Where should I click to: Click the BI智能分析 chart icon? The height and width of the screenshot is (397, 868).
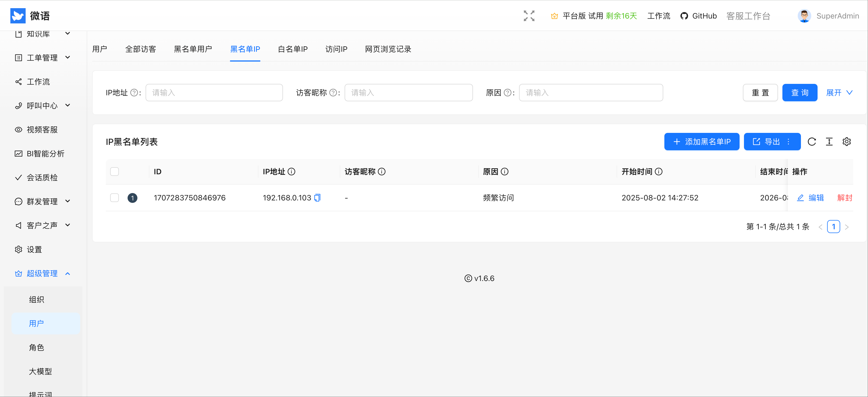(x=19, y=154)
